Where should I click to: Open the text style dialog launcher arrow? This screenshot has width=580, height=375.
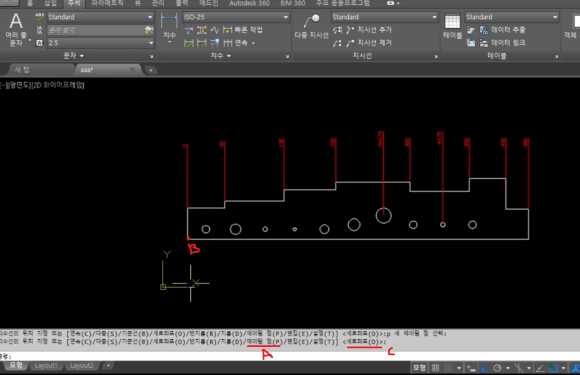pyautogui.click(x=151, y=57)
